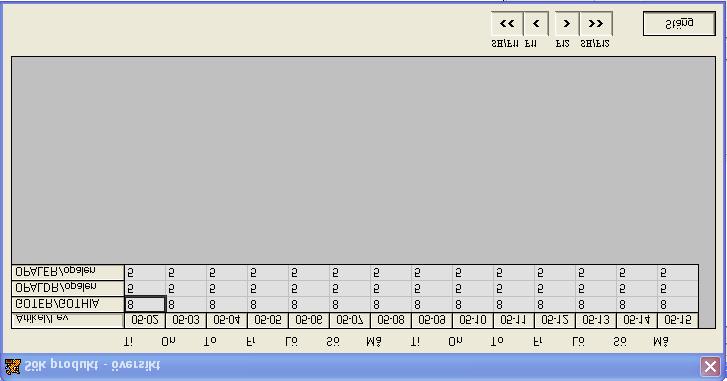Click the GOTER/GOTHIA cell for 05-05
Image resolution: width=727 pixels, height=381 pixels.
point(268,305)
